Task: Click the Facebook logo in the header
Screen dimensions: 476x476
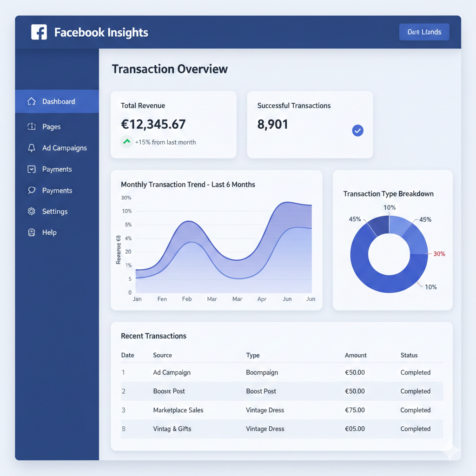Action: coord(39,32)
